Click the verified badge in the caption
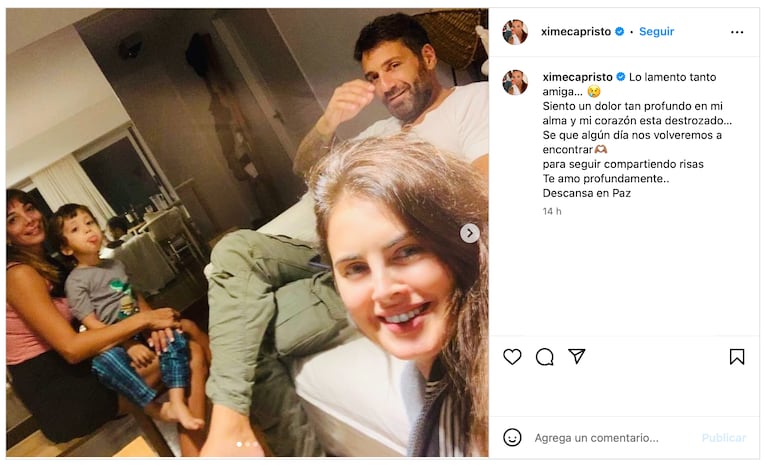Screen dimensions: 767x468 tap(620, 77)
